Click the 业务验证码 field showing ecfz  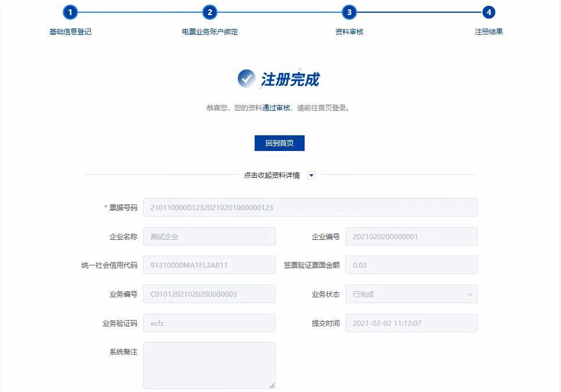pyautogui.click(x=209, y=323)
